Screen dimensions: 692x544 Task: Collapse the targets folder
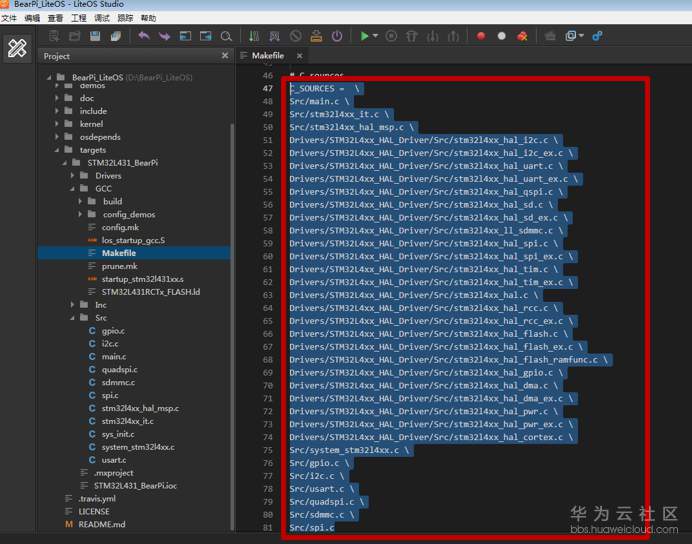pyautogui.click(x=56, y=150)
